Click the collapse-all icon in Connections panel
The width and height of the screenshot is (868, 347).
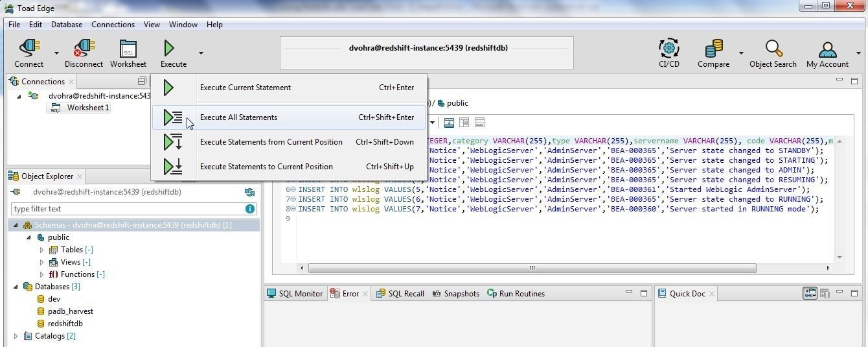(x=142, y=81)
